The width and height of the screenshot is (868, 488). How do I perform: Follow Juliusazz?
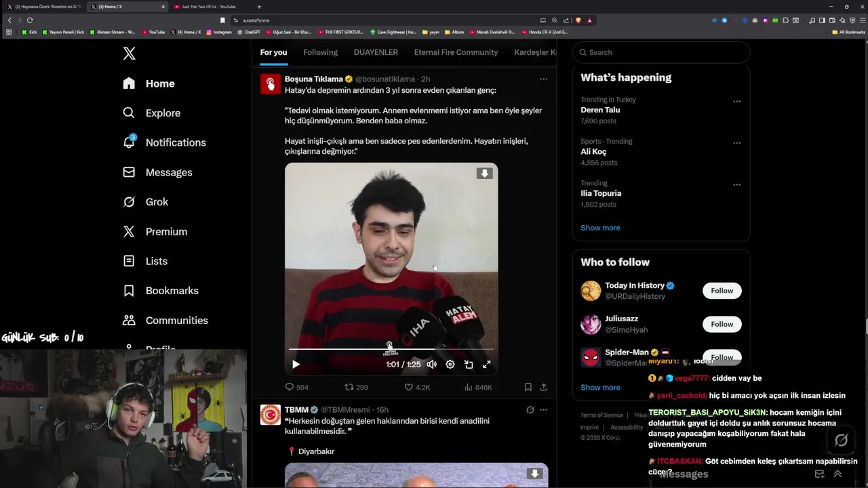pos(722,324)
